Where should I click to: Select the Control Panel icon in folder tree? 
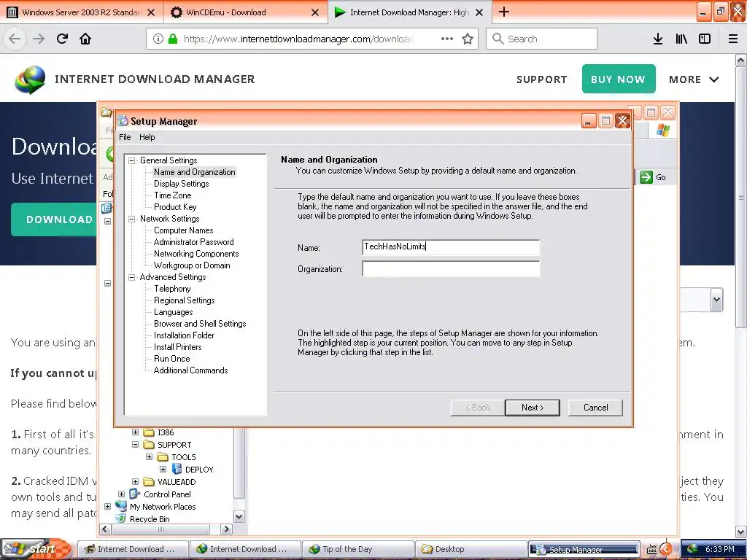click(x=134, y=494)
